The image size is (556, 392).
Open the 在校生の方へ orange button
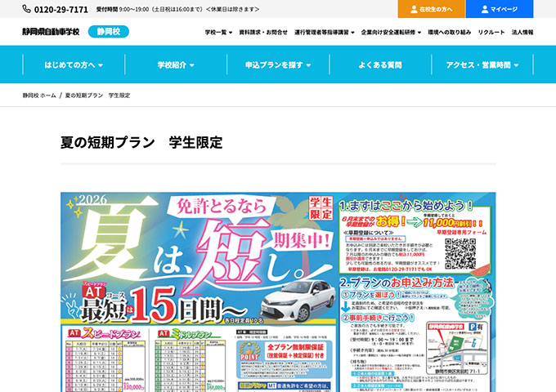(432, 9)
